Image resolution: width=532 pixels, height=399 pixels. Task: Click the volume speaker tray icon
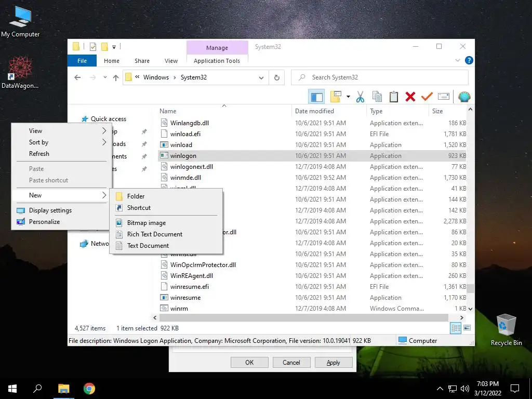(x=465, y=389)
